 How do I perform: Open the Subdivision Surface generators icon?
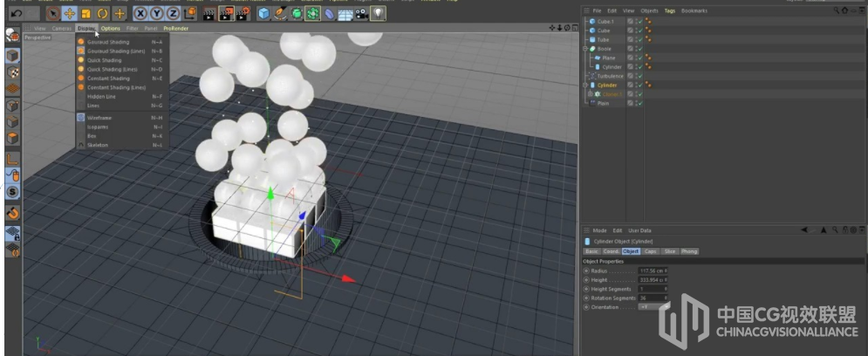point(297,13)
